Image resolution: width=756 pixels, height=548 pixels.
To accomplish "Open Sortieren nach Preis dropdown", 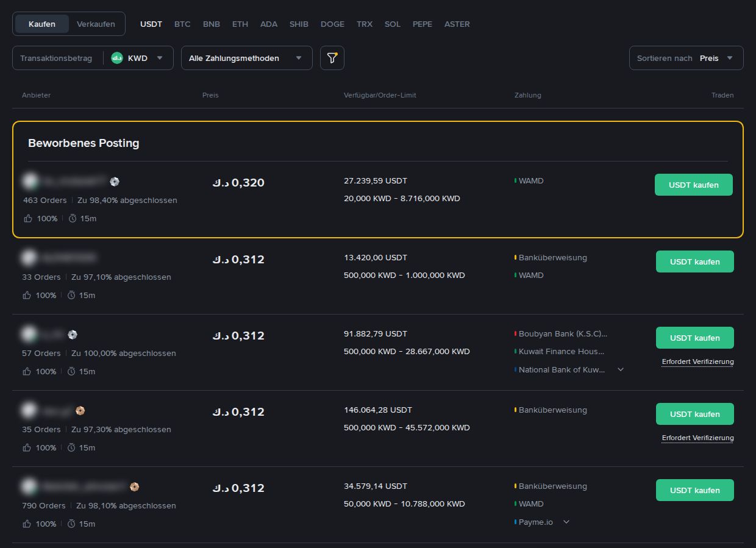I will (x=686, y=58).
